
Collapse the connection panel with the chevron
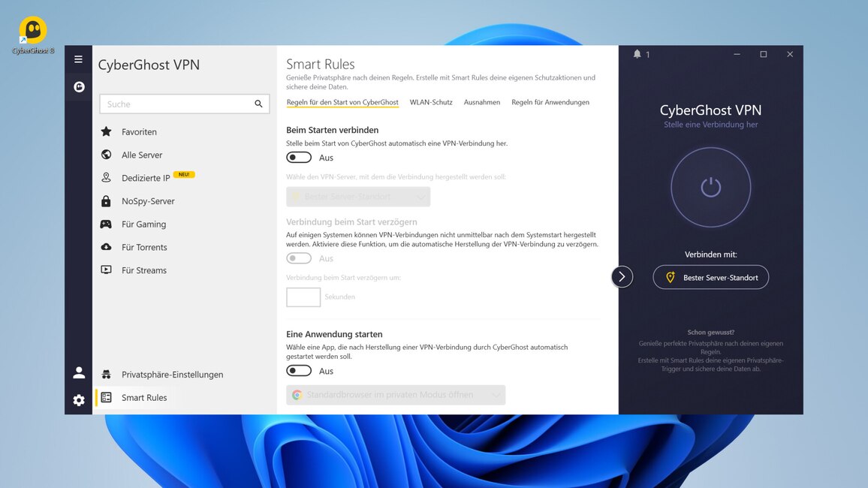(x=622, y=276)
